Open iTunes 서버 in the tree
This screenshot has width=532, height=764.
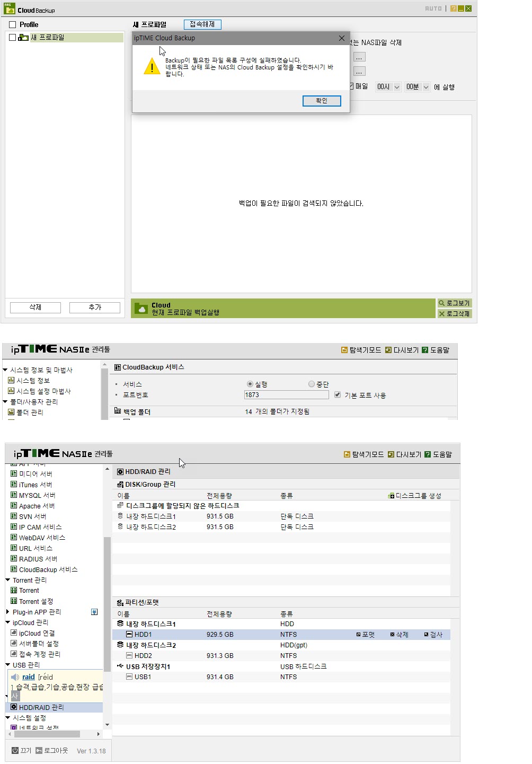pyautogui.click(x=31, y=485)
